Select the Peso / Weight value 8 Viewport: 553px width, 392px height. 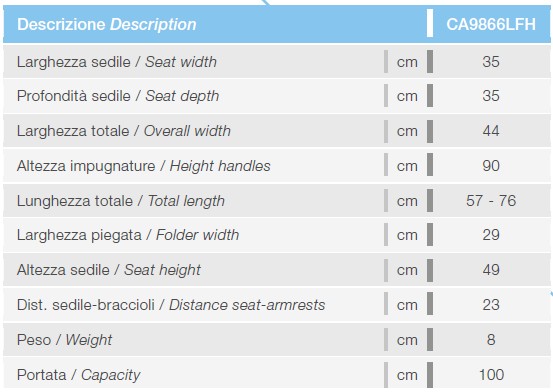click(x=491, y=339)
